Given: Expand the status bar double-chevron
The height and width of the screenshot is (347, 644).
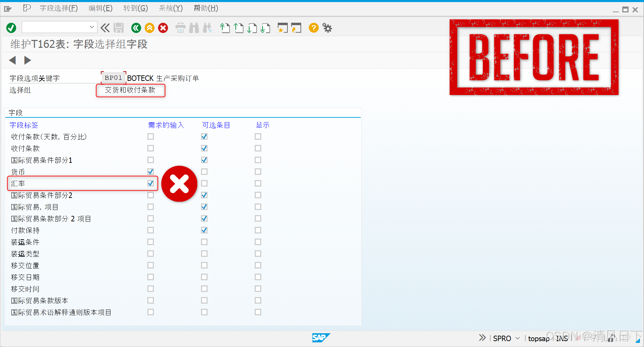Looking at the screenshot, I should click(482, 338).
